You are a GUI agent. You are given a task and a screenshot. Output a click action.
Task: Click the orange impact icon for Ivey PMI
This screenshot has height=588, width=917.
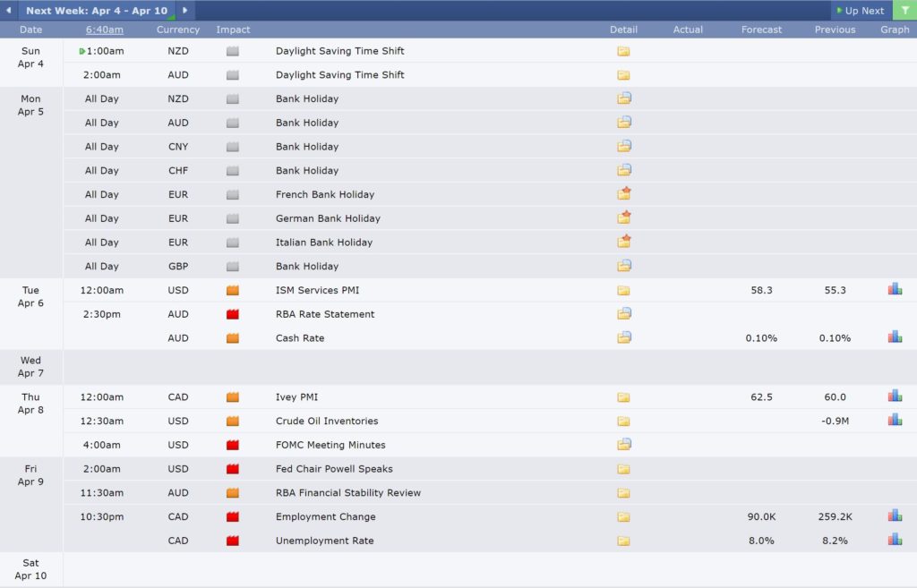(x=233, y=396)
